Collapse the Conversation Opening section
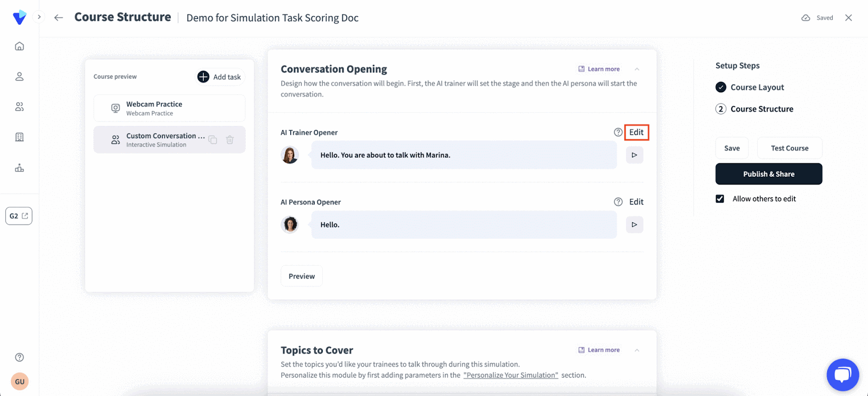 click(x=637, y=69)
